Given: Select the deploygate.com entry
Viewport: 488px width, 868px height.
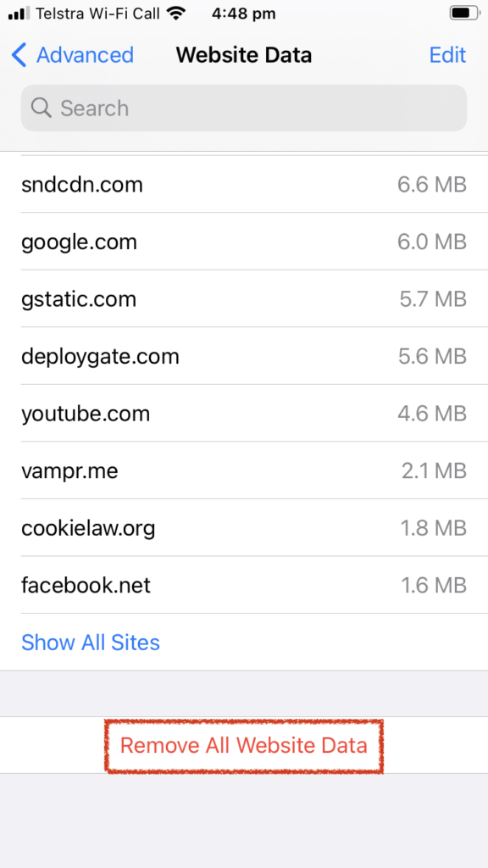Looking at the screenshot, I should (x=244, y=357).
